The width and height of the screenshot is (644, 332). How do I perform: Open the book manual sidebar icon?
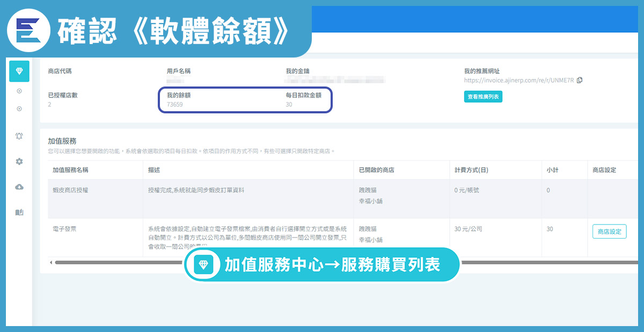click(19, 212)
